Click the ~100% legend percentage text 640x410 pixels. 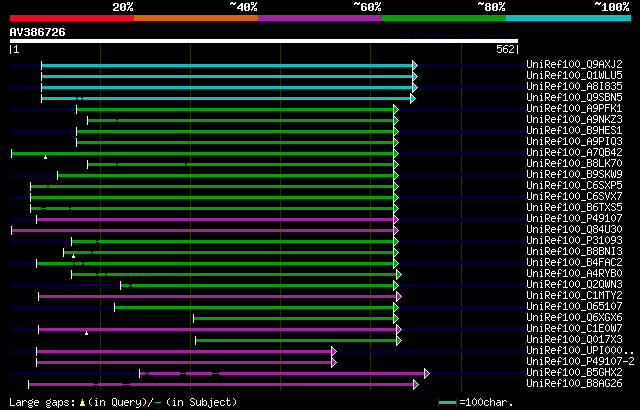pyautogui.click(x=611, y=7)
